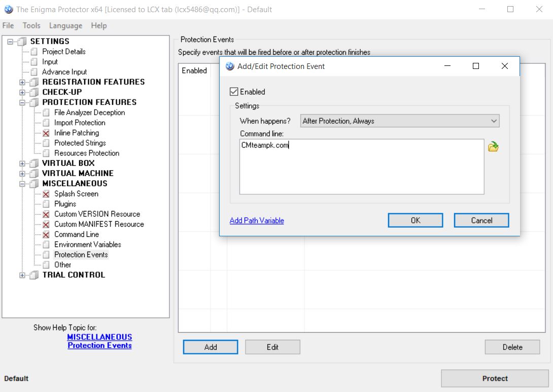553x392 pixels.
Task: Open the 'When happens?' dropdown
Action: click(400, 121)
